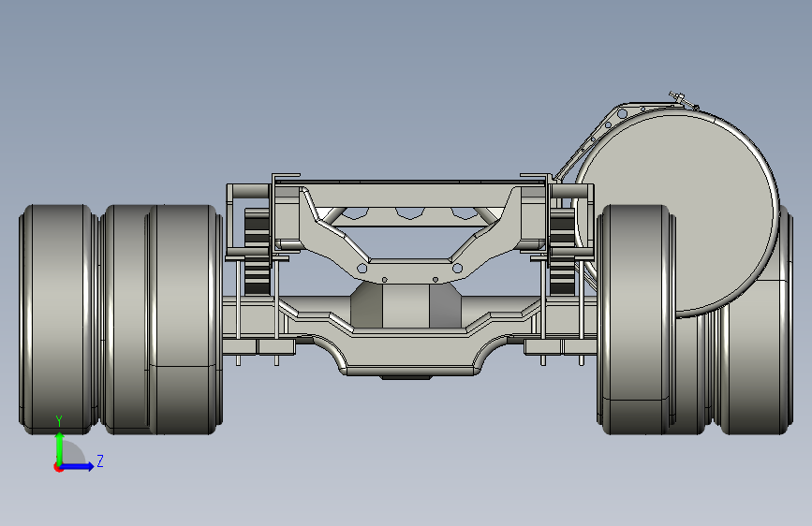Select the central differential housing
812x526 pixels.
pos(406,305)
